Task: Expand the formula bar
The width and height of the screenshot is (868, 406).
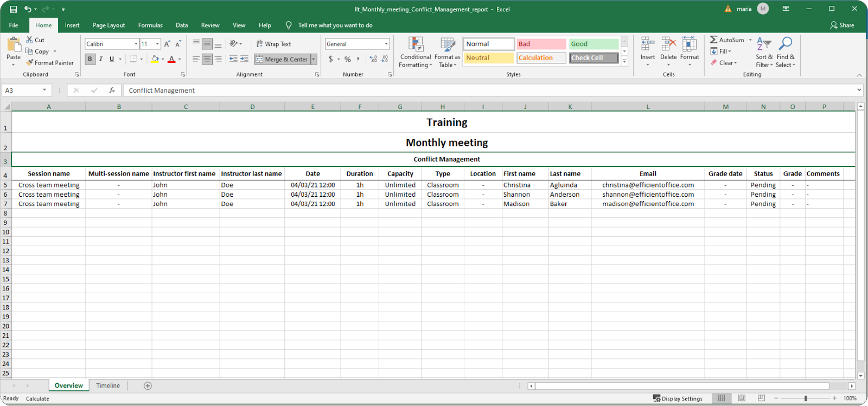Action: [859, 90]
